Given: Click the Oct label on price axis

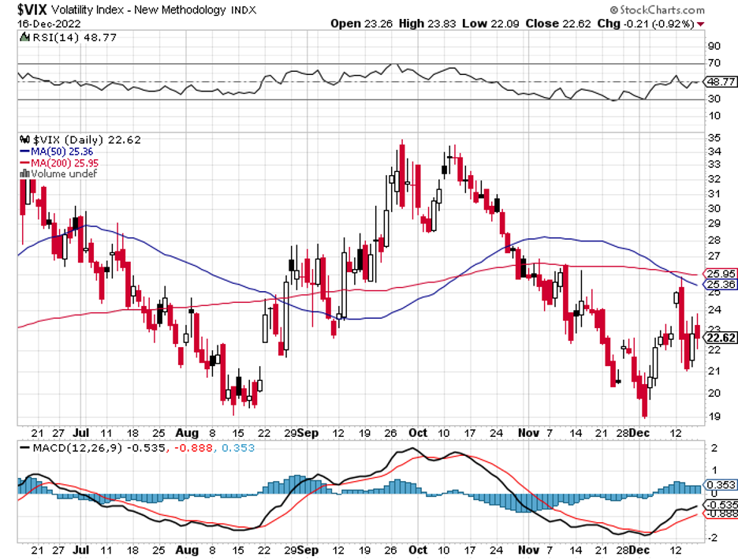Looking at the screenshot, I should point(417,433).
